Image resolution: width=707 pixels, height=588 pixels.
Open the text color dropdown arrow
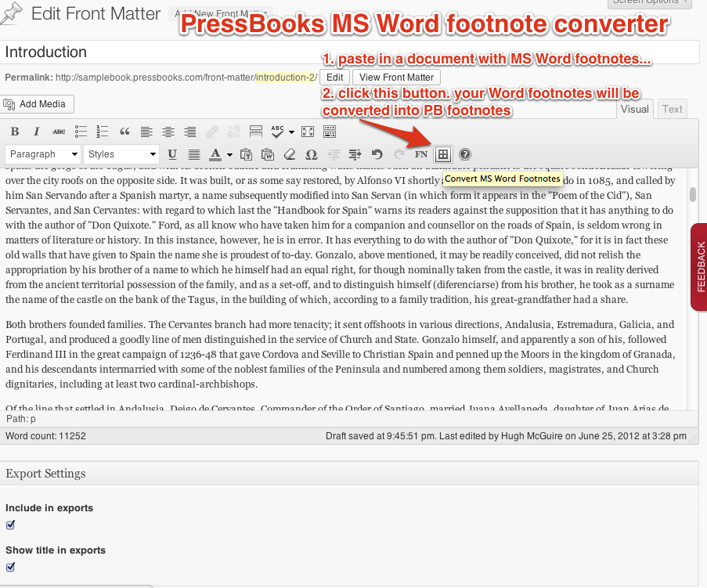[229, 154]
